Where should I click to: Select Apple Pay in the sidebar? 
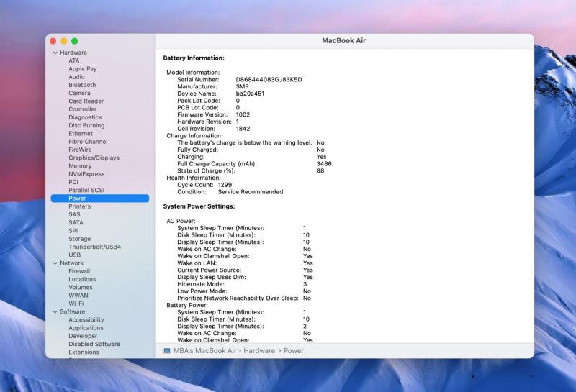[x=83, y=68]
